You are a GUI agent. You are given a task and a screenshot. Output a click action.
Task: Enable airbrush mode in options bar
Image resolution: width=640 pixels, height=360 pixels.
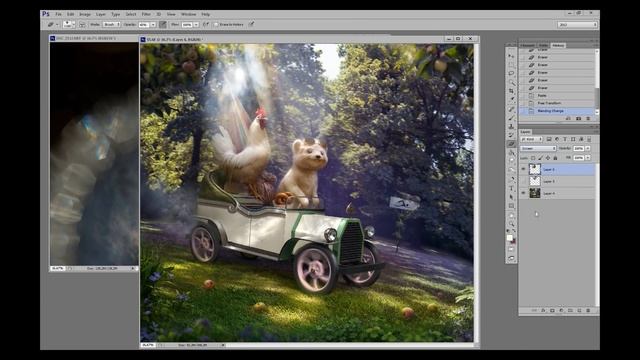206,24
